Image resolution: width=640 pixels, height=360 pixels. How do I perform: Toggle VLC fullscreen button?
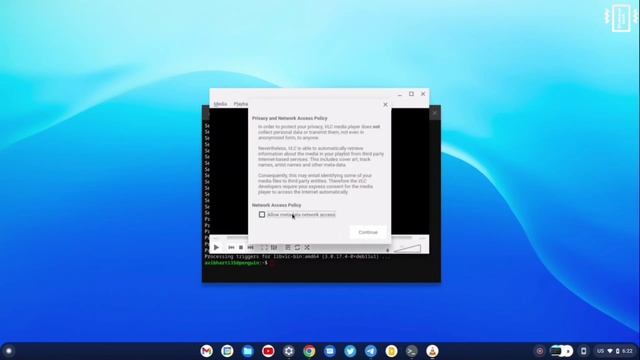(264, 247)
